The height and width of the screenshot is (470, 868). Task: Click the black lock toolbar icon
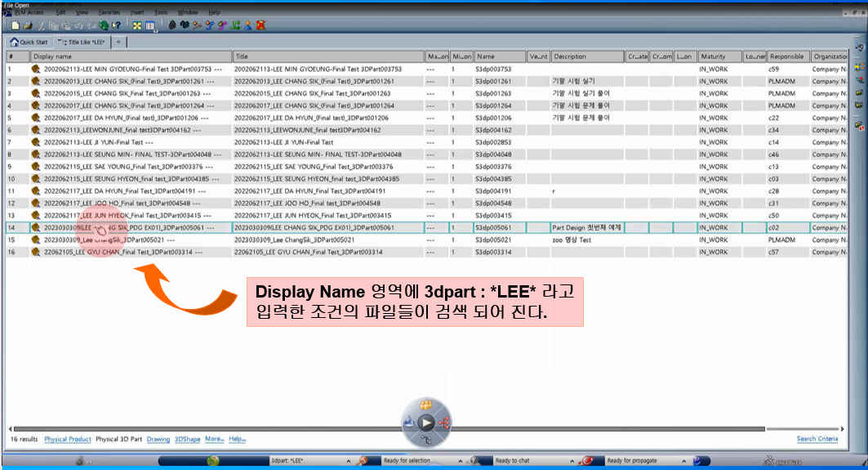(x=172, y=25)
